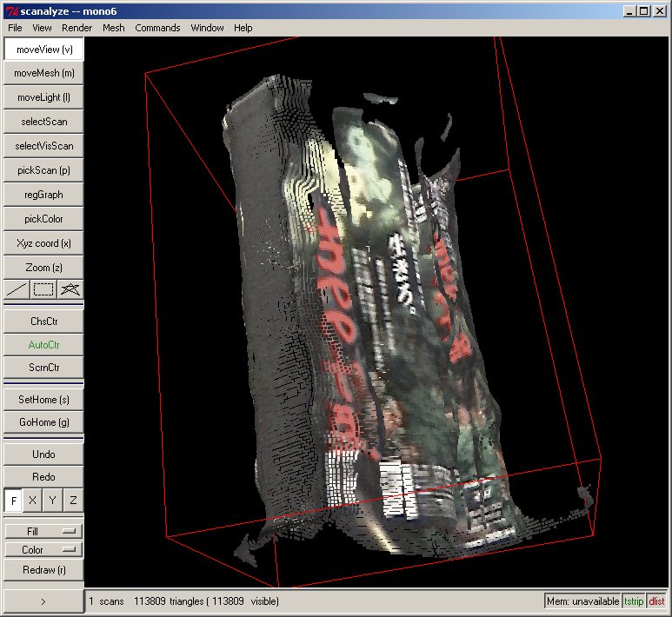
Task: Pick the Z axis constraint option
Action: 73,501
